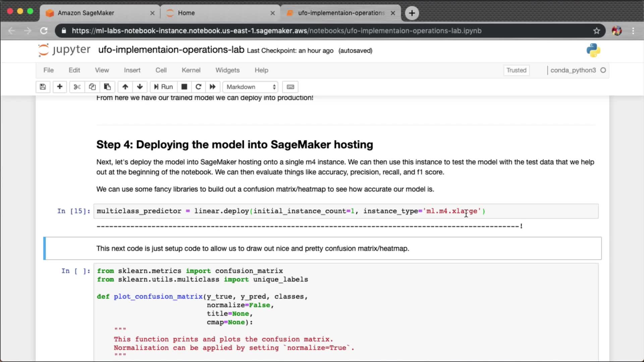
Task: Copy selected cells icon
Action: point(92,87)
